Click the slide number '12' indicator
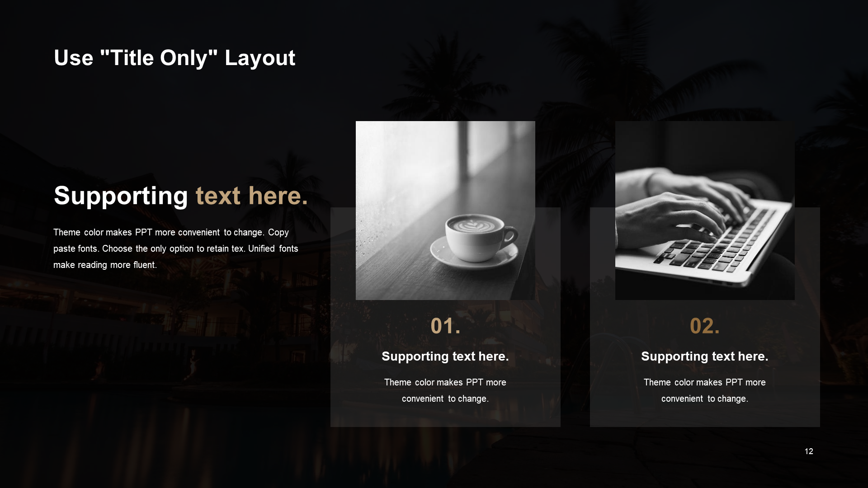868x488 pixels. click(x=809, y=451)
